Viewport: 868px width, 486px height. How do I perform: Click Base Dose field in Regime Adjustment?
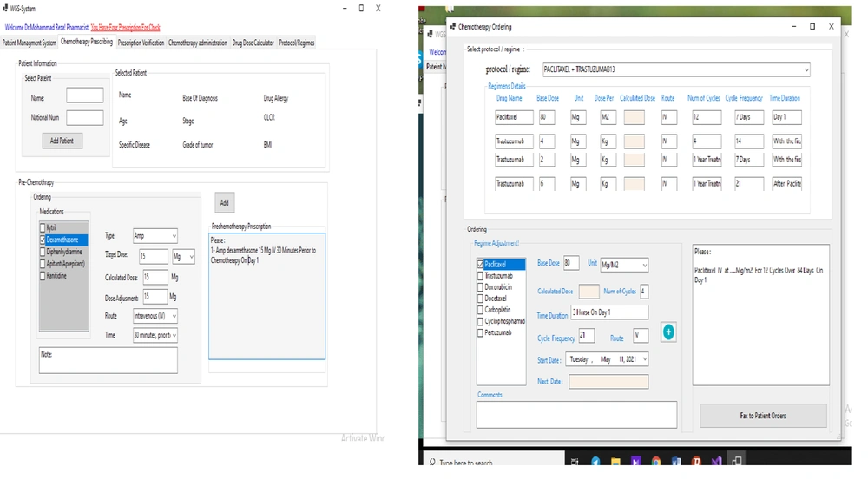point(571,263)
